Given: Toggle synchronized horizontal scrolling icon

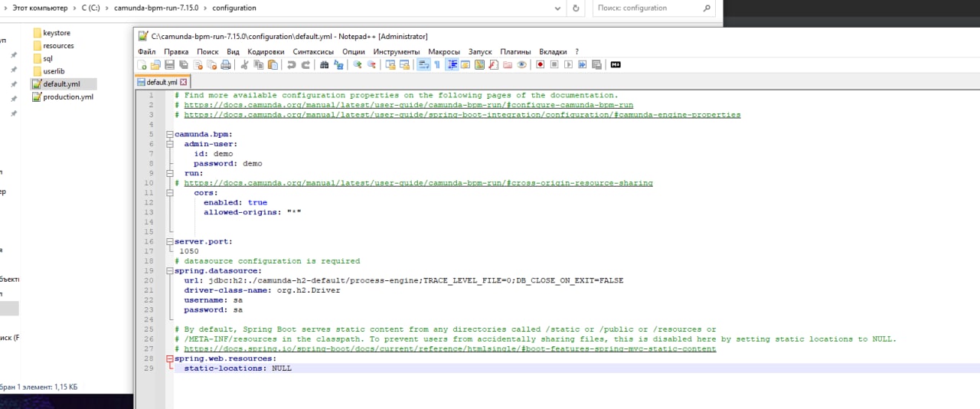Looking at the screenshot, I should (x=404, y=65).
